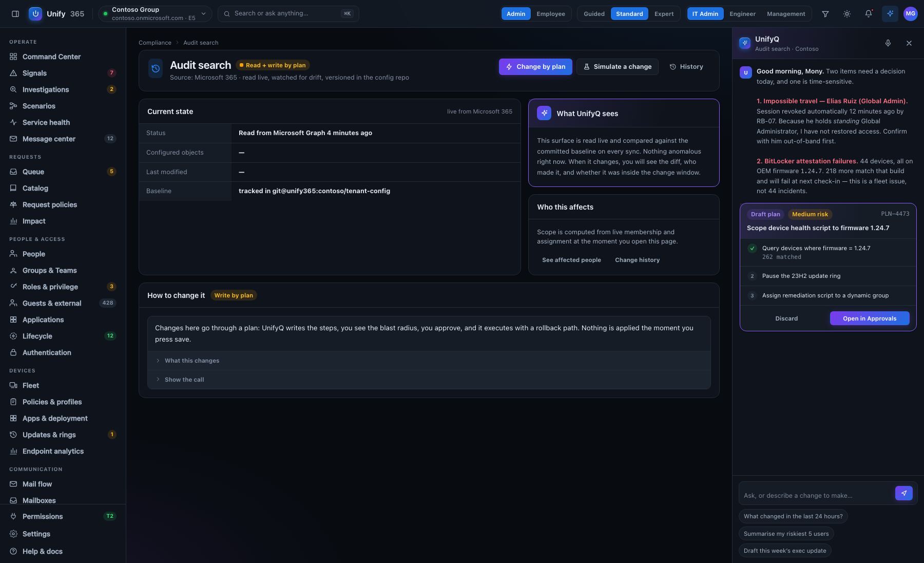
Task: Toggle light/dark theme sun icon
Action: pos(847,14)
